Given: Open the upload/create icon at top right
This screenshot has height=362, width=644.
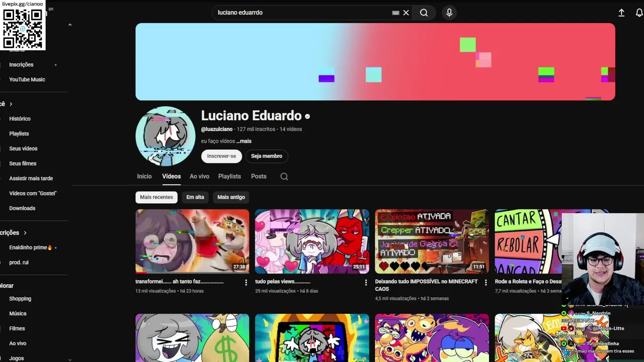Looking at the screenshot, I should pyautogui.click(x=621, y=13).
